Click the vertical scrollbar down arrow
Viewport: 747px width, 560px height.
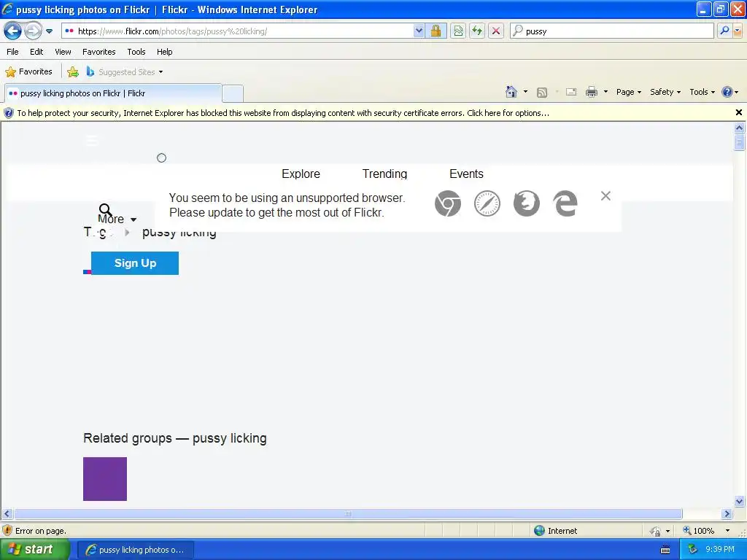coord(739,501)
